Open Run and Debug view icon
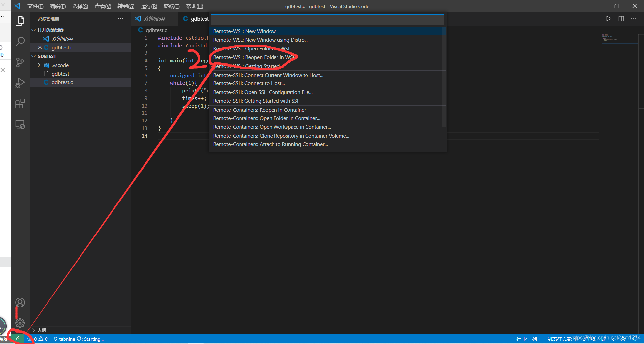Viewport: 644px width, 344px height. [x=20, y=83]
